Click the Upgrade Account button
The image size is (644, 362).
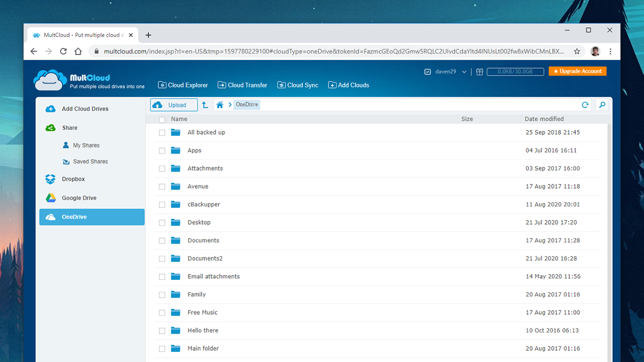click(x=577, y=71)
